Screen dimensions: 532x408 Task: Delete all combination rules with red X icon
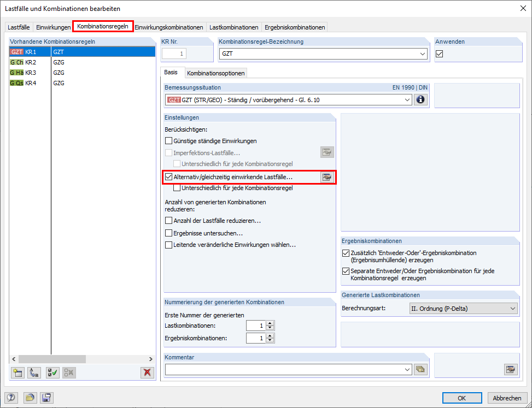(147, 372)
